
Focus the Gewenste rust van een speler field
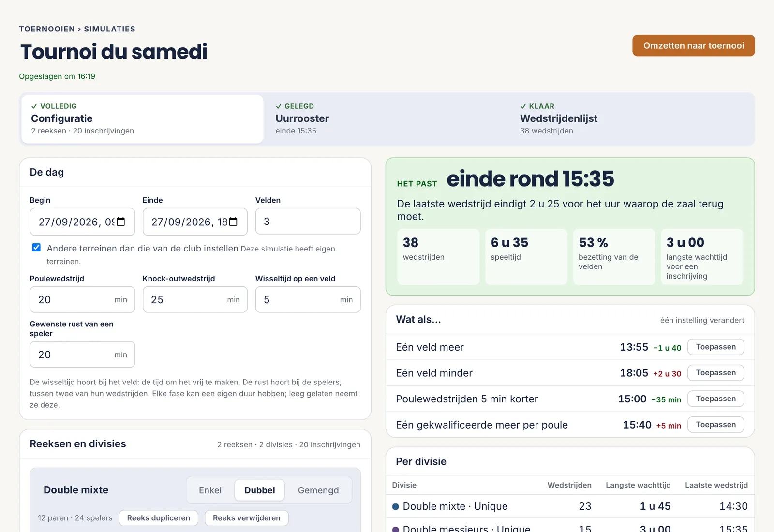click(82, 355)
